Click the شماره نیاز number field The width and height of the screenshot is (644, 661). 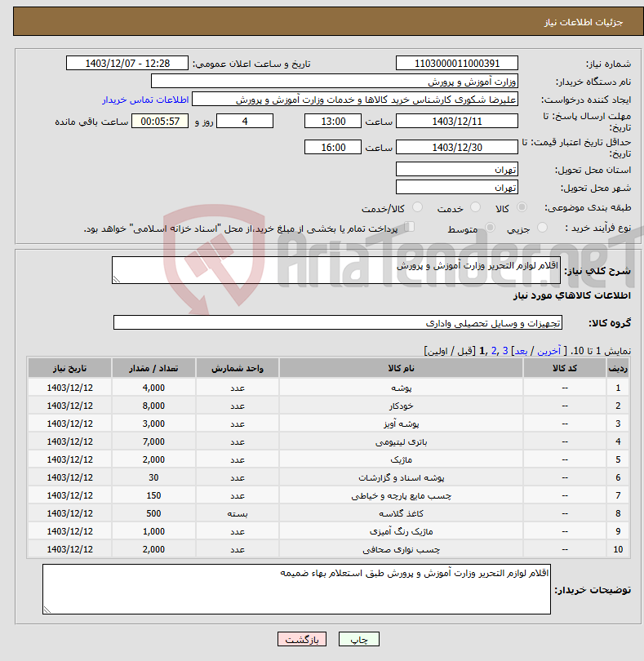(457, 63)
